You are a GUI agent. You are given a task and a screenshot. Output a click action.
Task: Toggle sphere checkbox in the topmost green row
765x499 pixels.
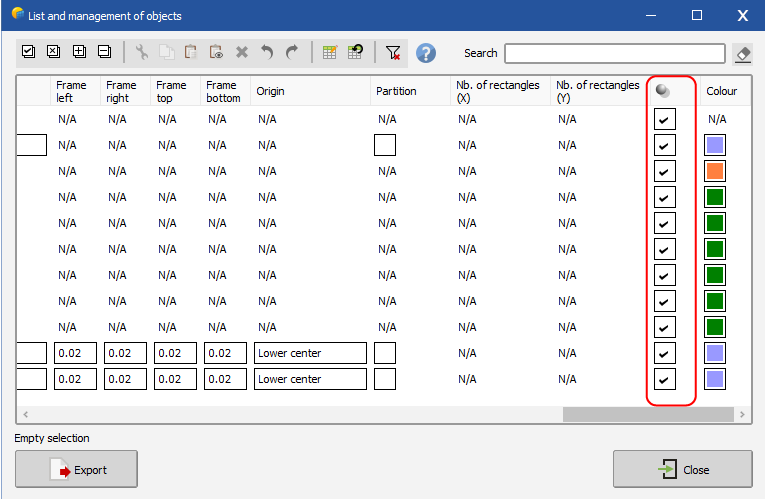[664, 197]
